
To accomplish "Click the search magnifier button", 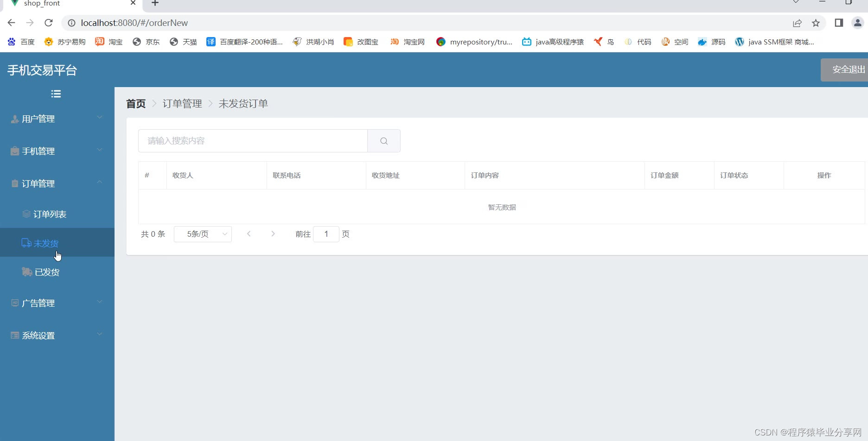I will click(384, 141).
